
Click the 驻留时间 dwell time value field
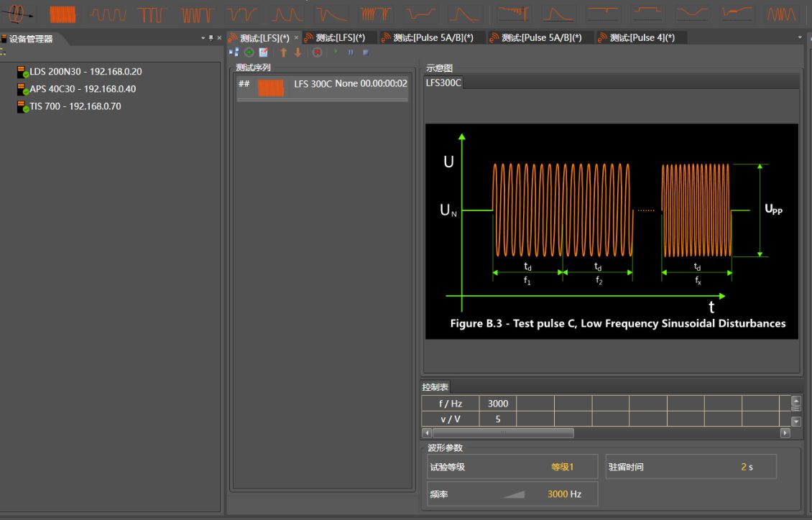tap(747, 467)
